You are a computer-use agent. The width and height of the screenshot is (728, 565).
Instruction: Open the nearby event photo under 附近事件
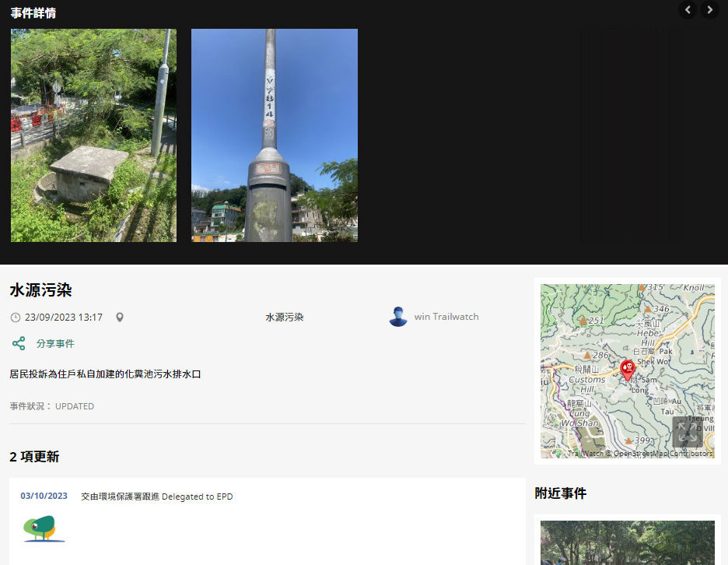click(627, 542)
